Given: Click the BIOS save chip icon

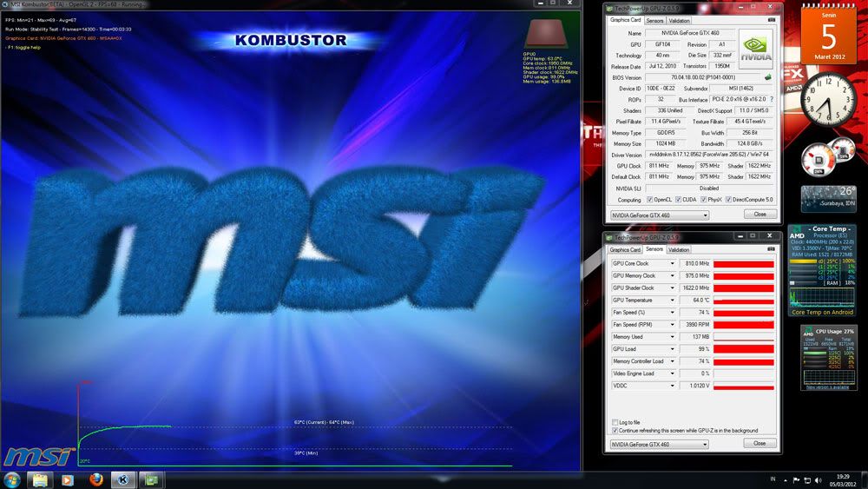Looking at the screenshot, I should pyautogui.click(x=768, y=77).
